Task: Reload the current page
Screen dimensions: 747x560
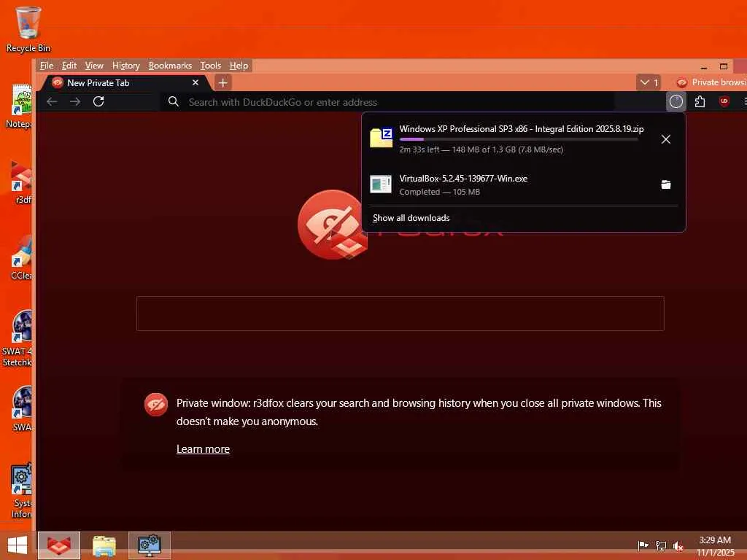Action: pos(98,101)
